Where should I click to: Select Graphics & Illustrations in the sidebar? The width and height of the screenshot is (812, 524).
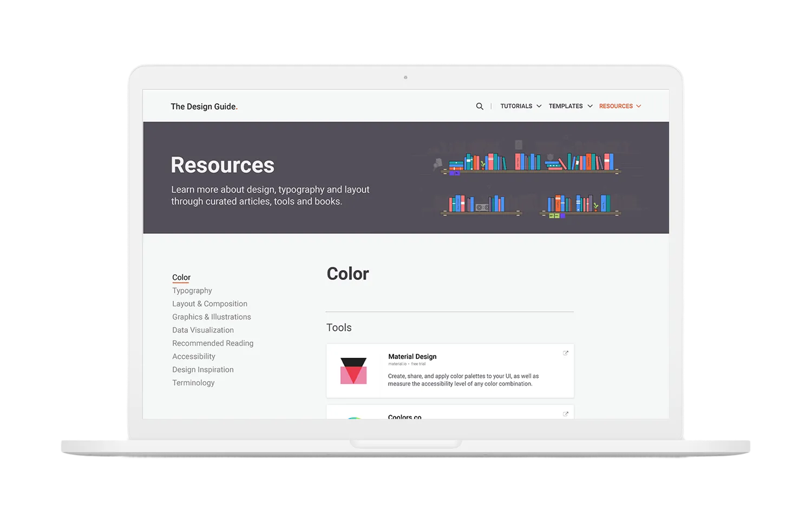(211, 317)
